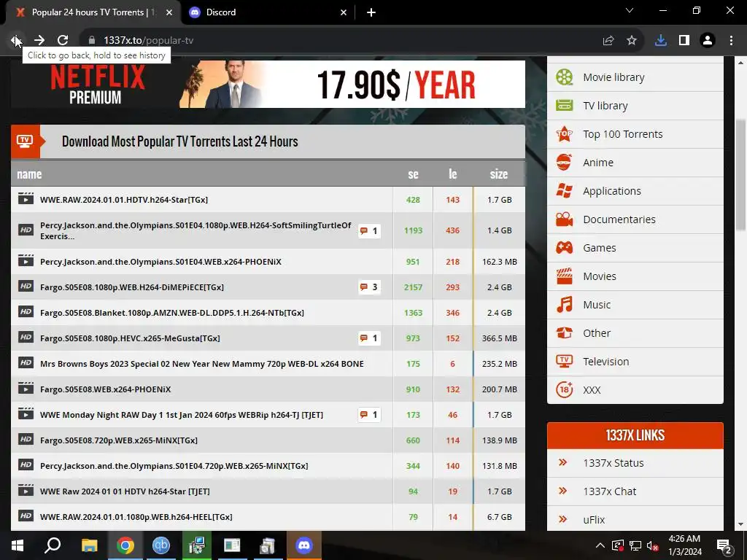Open Percy Jackson S01E04.720p x265-MiNX torrent
This screenshot has height=560, width=747.
[x=174, y=466]
